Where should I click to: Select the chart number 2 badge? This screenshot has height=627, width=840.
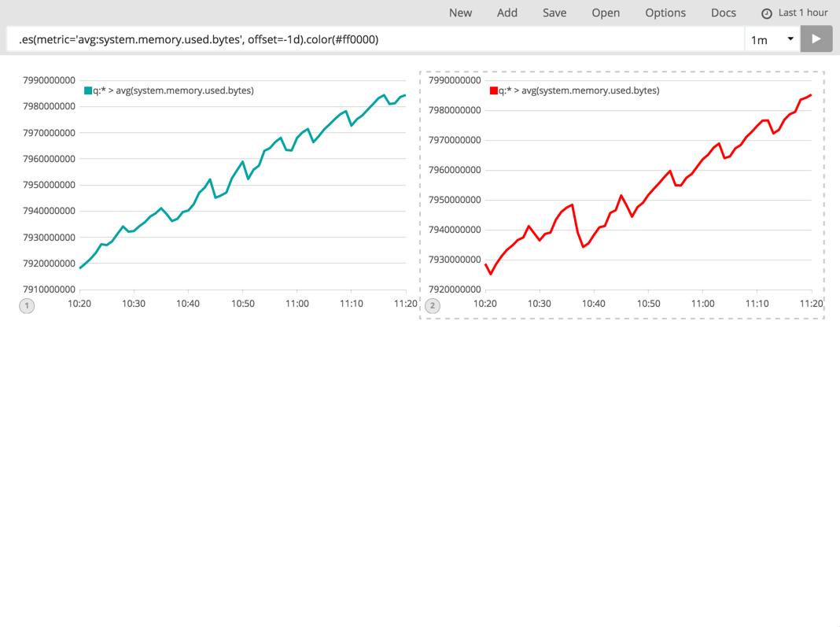pyautogui.click(x=433, y=305)
